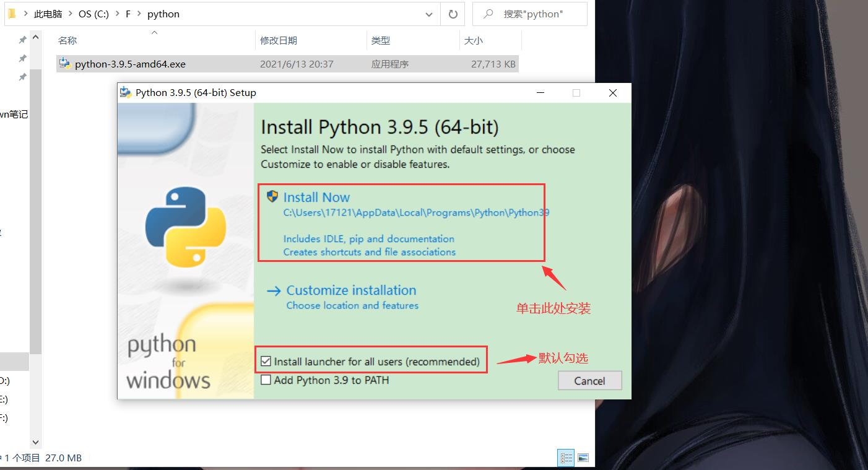
Task: Click the arrow icon beside Customize installation
Action: click(x=274, y=291)
